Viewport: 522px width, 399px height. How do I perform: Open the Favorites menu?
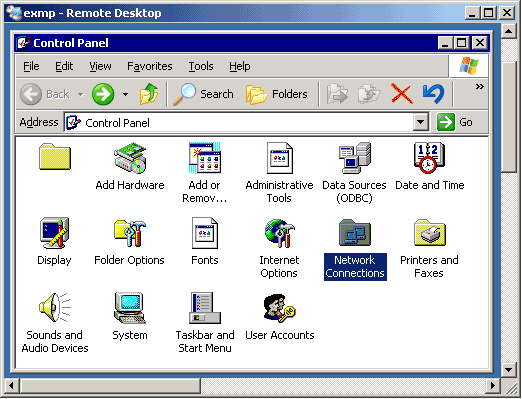(150, 66)
